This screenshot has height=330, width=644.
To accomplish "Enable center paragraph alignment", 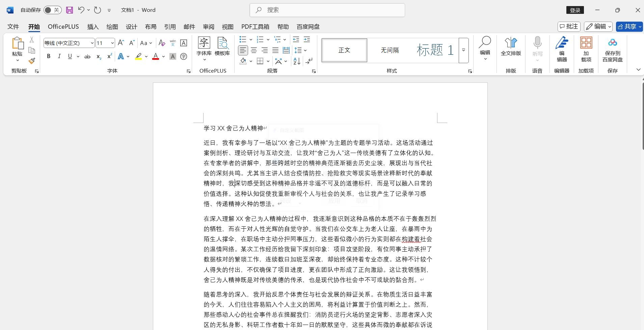I will [253, 50].
